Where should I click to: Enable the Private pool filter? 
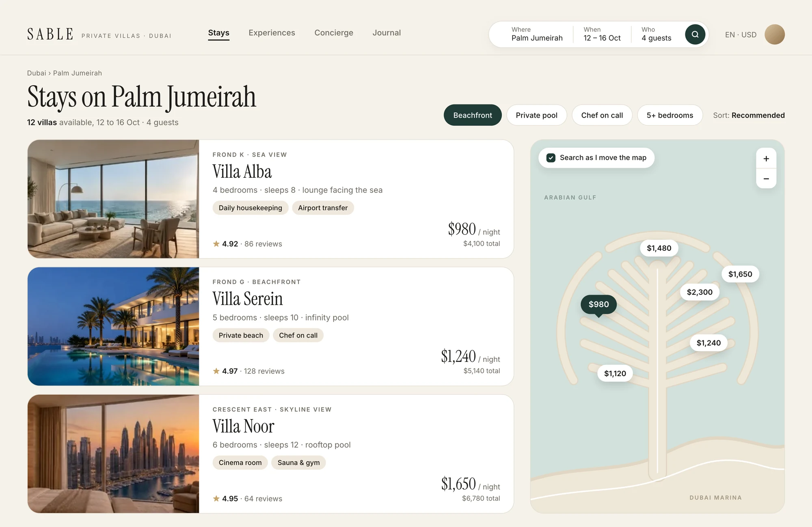coord(536,115)
